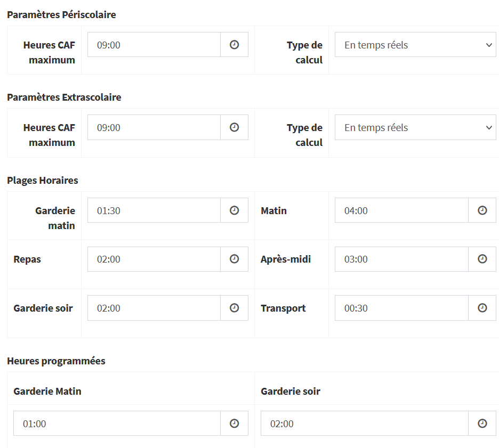Click clock icon for Périscolaire Heures CAF maximum
This screenshot has height=448, width=499.
[x=234, y=45]
